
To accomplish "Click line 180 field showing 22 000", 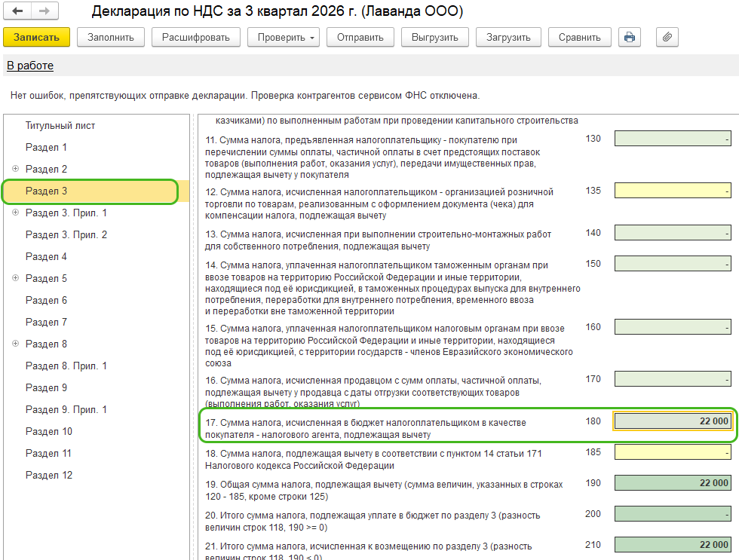I will [x=673, y=421].
